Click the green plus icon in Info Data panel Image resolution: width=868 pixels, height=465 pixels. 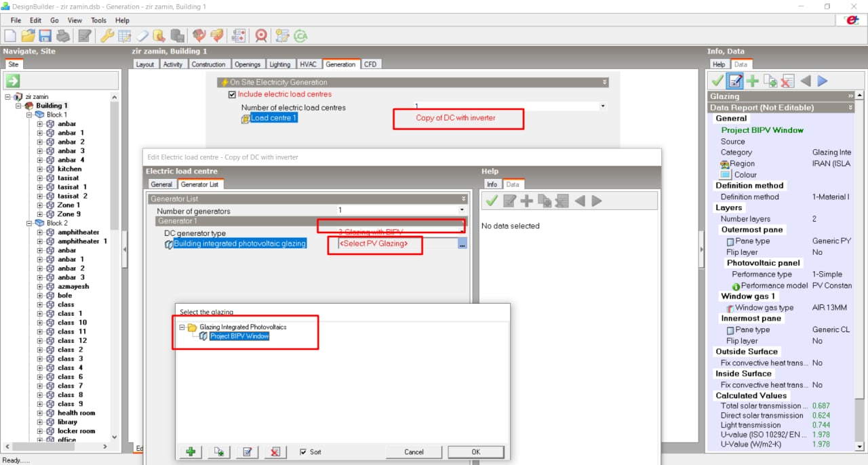point(752,81)
